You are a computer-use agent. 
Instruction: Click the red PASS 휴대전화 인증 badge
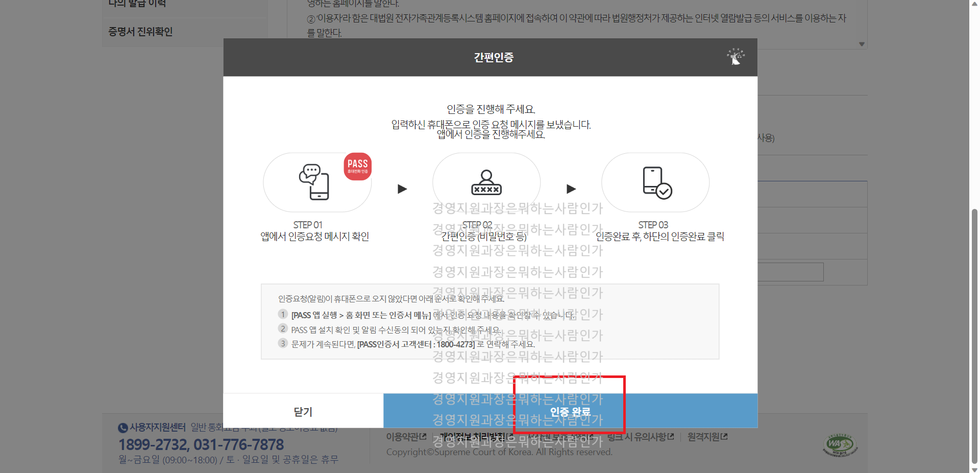pyautogui.click(x=357, y=166)
